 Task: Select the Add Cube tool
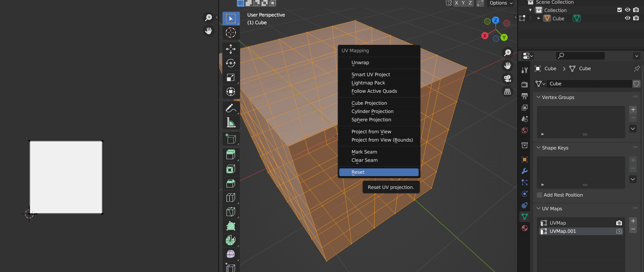pos(231,139)
